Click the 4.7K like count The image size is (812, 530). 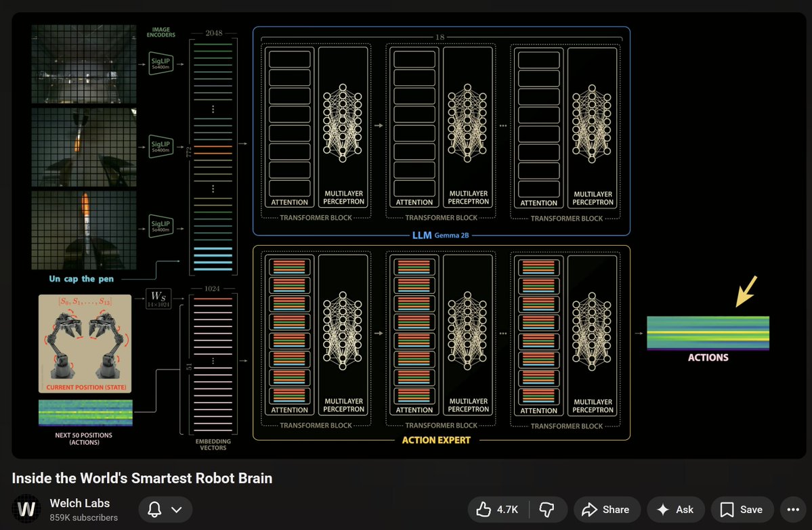tap(507, 510)
